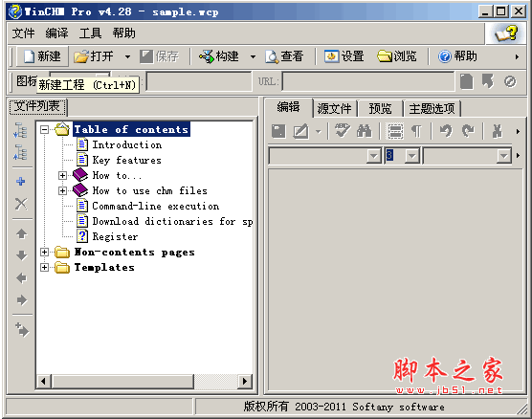
Task: Click tree horizontal scrollbar left arrow
Action: click(x=43, y=381)
